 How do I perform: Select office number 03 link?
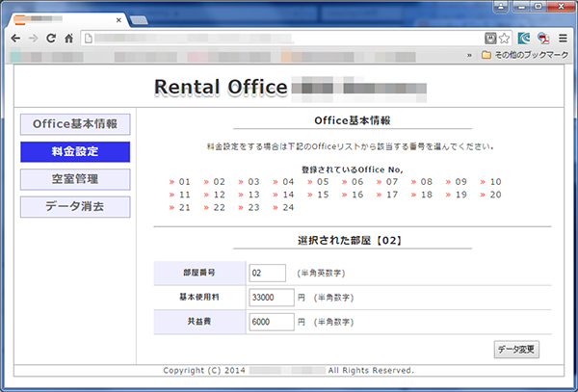click(x=250, y=182)
